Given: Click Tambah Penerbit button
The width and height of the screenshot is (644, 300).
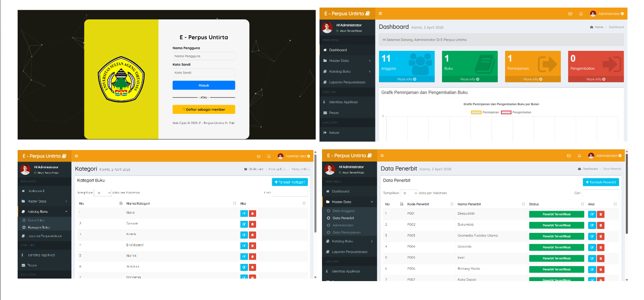Looking at the screenshot, I should [601, 182].
